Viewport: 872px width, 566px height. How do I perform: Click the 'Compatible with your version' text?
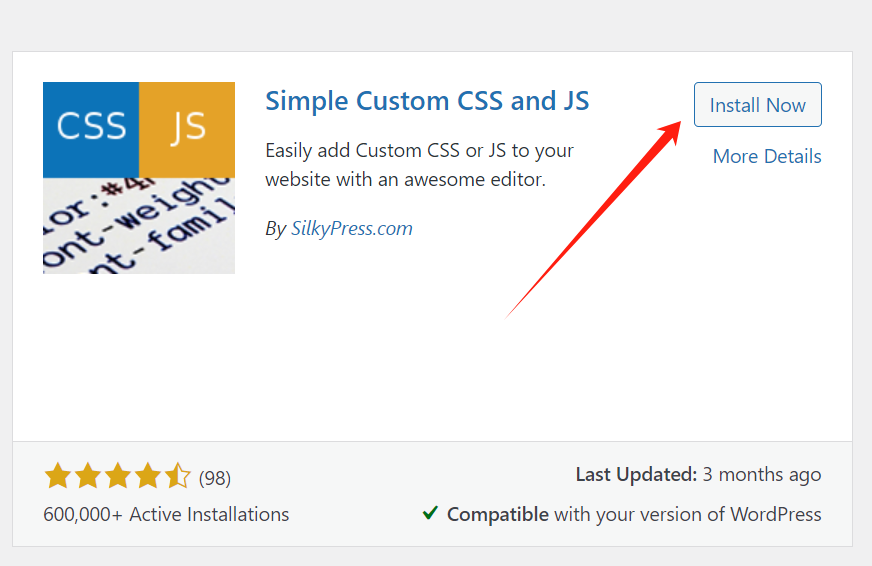coord(634,515)
